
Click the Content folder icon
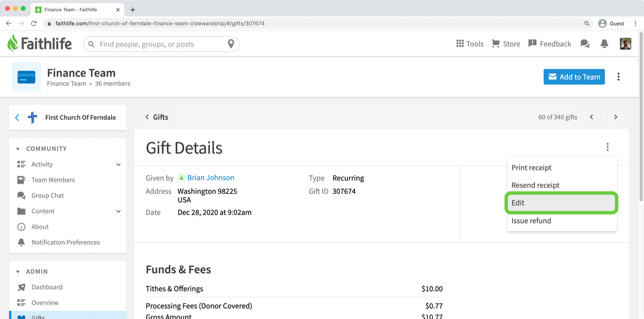21,211
